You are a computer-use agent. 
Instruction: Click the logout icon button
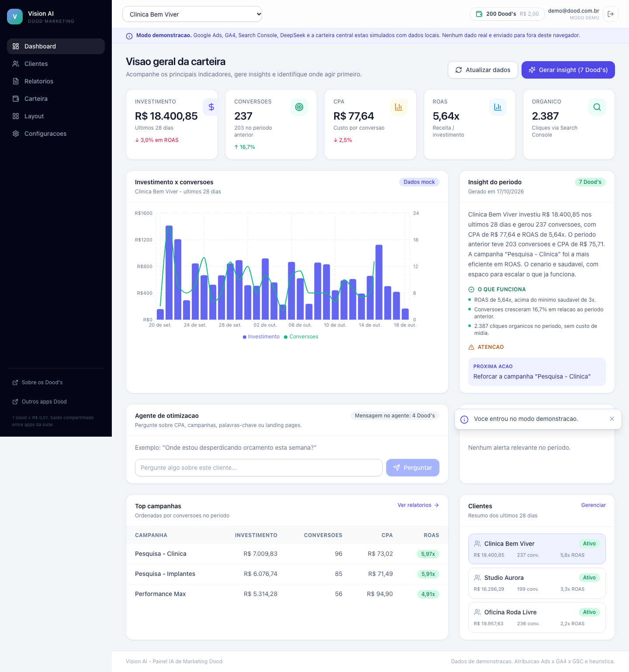tap(611, 14)
